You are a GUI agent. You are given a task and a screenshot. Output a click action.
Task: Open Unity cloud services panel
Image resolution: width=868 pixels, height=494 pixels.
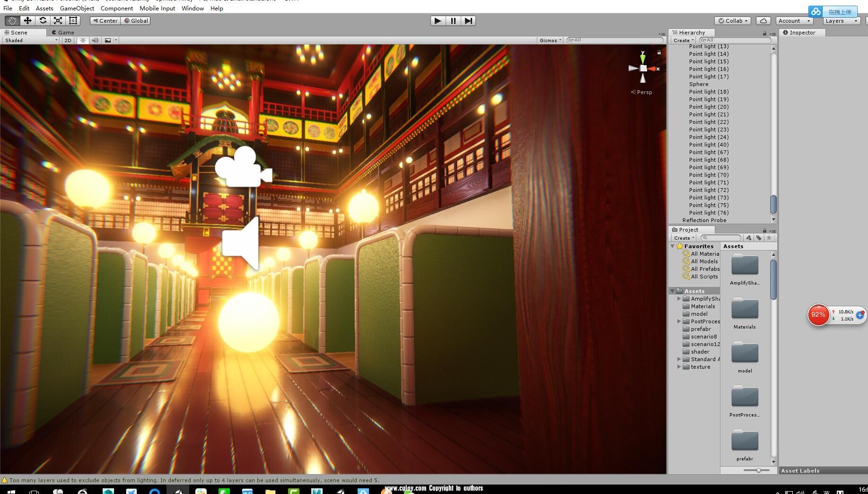click(x=763, y=20)
